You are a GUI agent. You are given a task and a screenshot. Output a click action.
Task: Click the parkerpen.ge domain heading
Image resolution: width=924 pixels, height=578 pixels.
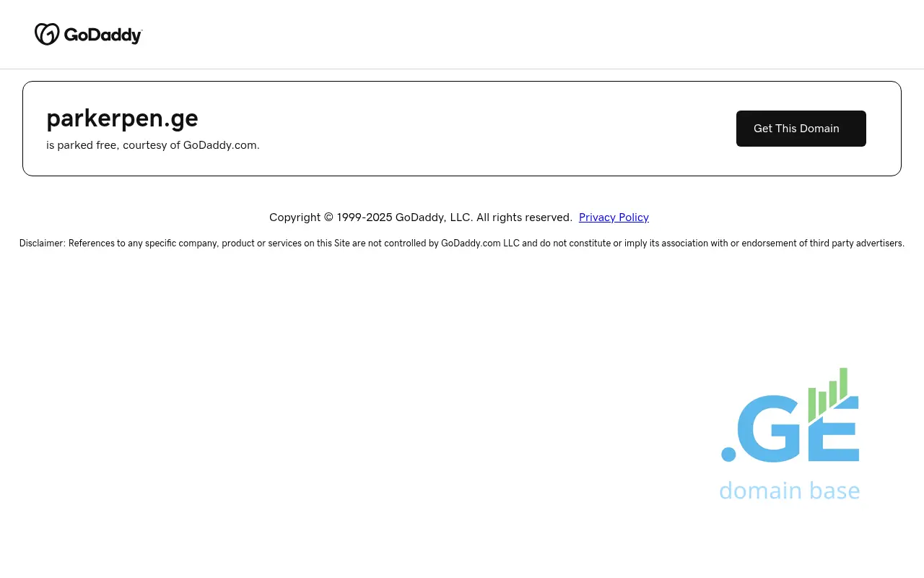(122, 118)
